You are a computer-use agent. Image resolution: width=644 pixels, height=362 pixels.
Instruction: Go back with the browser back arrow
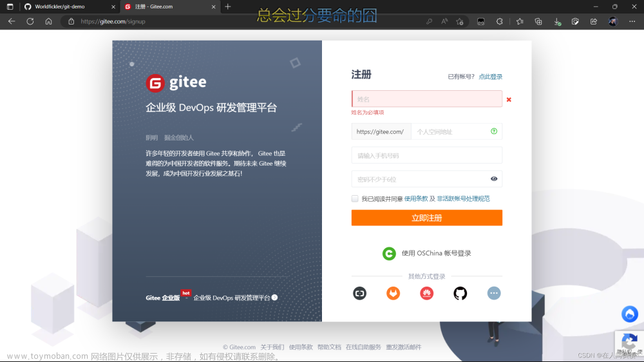[x=12, y=21]
